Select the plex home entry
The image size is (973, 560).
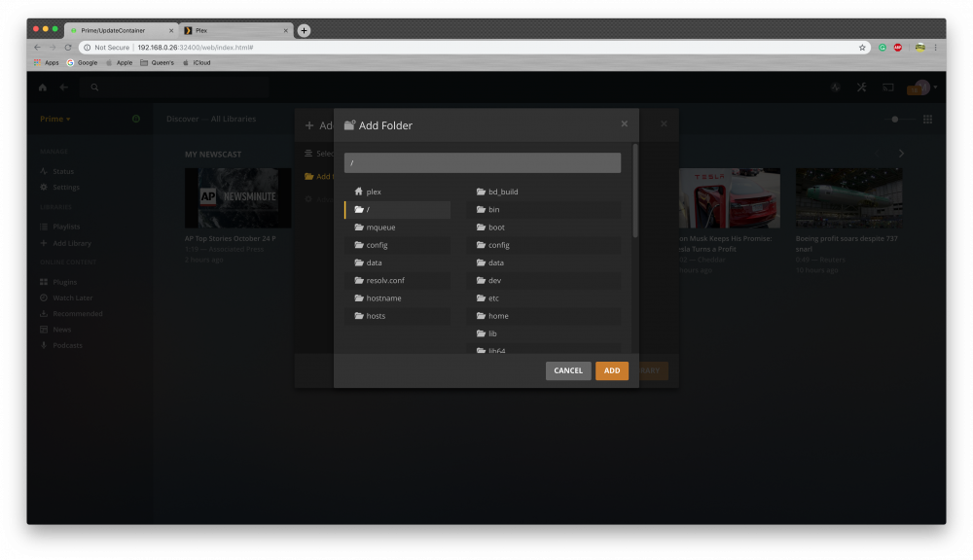(x=397, y=192)
